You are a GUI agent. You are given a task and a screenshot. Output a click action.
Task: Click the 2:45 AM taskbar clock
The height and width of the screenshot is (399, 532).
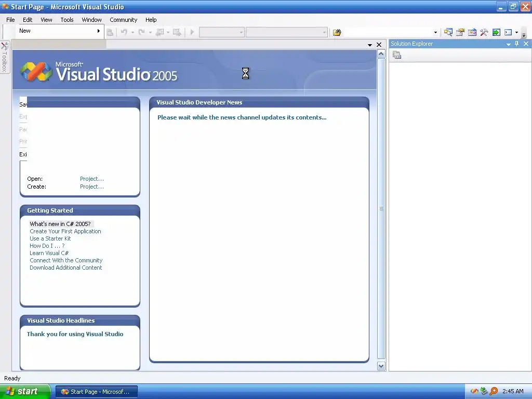point(513,391)
